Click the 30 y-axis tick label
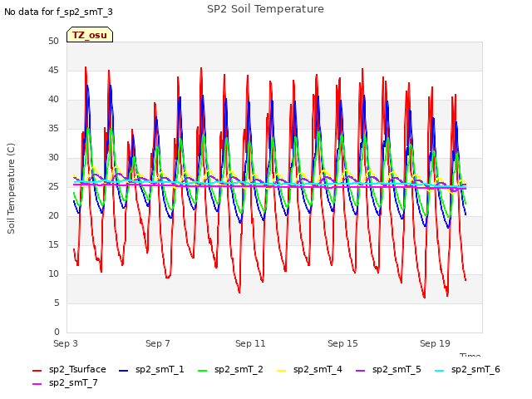The height and width of the screenshot is (399, 532). [x=53, y=157]
